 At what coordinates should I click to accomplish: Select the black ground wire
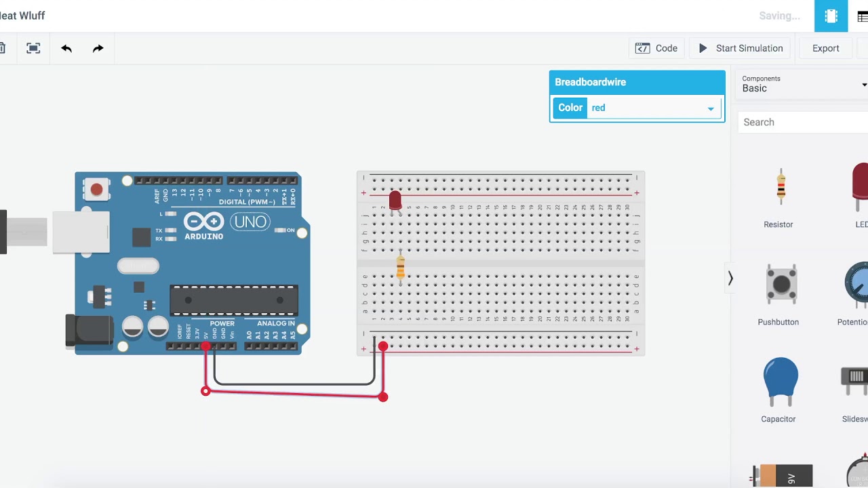coord(293,384)
